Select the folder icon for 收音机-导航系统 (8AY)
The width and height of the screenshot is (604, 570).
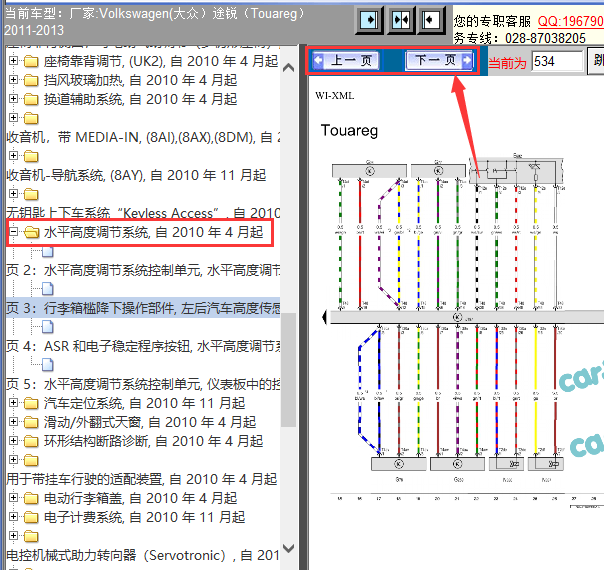[x=31, y=156]
